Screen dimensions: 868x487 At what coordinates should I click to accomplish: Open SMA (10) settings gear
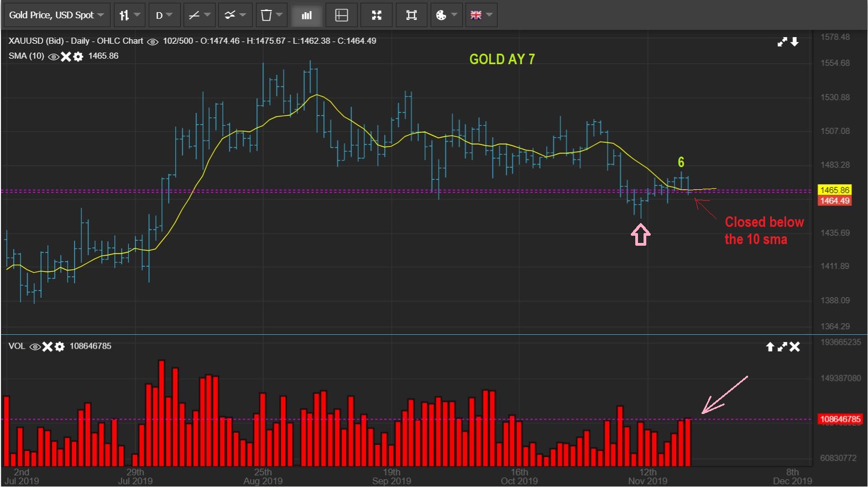[x=78, y=56]
